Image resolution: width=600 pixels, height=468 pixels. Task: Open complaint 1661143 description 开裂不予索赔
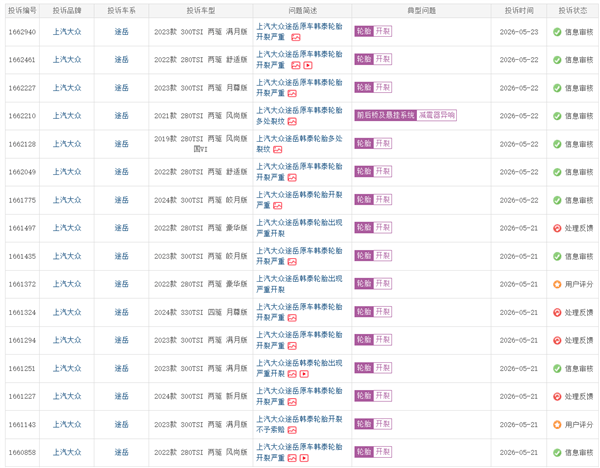[x=299, y=424]
